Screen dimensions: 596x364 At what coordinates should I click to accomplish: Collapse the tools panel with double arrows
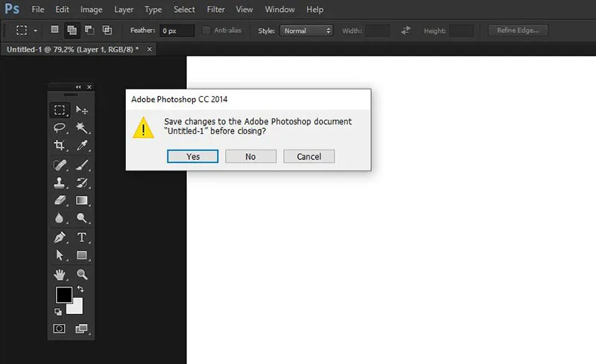[x=79, y=87]
